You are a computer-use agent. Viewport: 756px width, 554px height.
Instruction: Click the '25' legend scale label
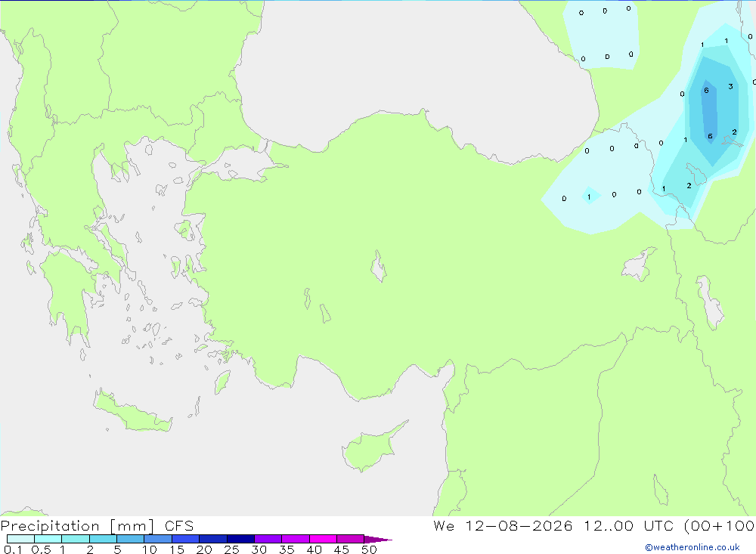tap(232, 549)
